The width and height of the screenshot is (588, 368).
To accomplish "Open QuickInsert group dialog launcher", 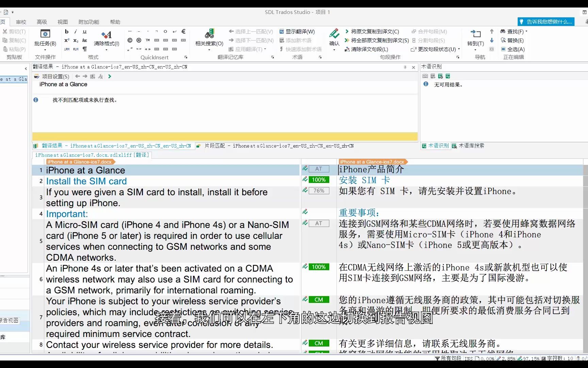I will 186,57.
